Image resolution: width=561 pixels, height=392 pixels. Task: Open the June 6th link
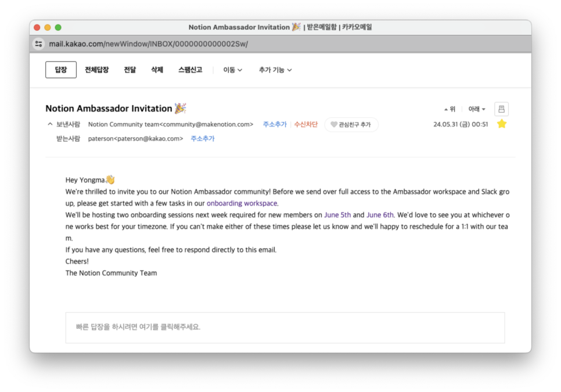[380, 215]
